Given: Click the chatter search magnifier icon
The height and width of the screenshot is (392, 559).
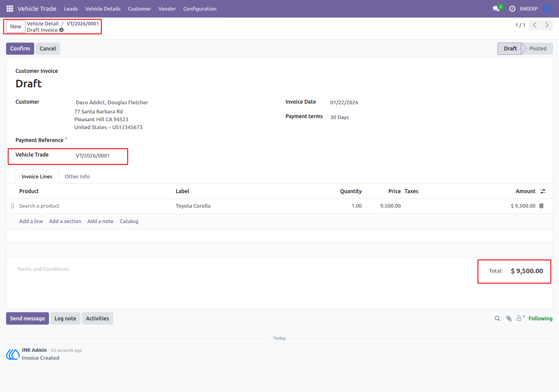Looking at the screenshot, I should tap(497, 319).
